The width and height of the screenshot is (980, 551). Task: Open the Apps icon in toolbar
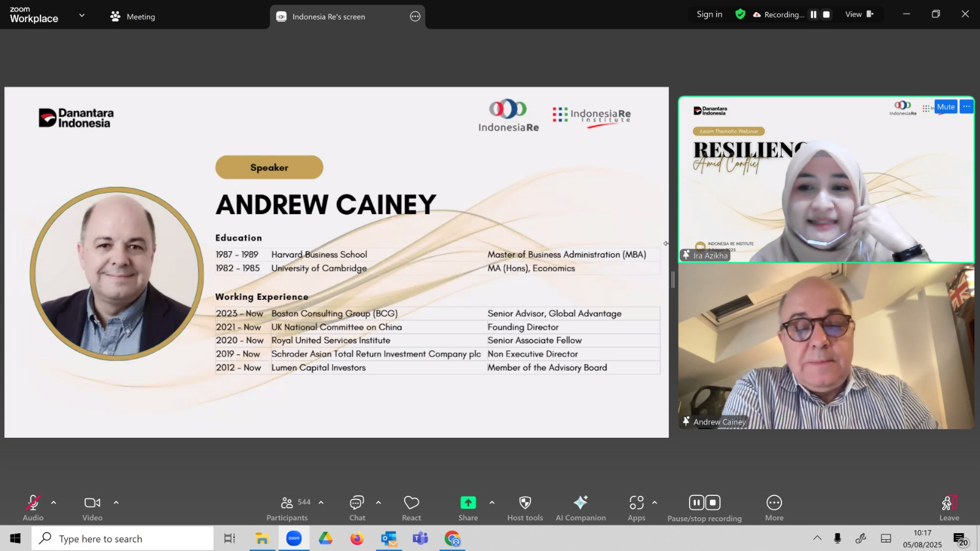click(636, 503)
